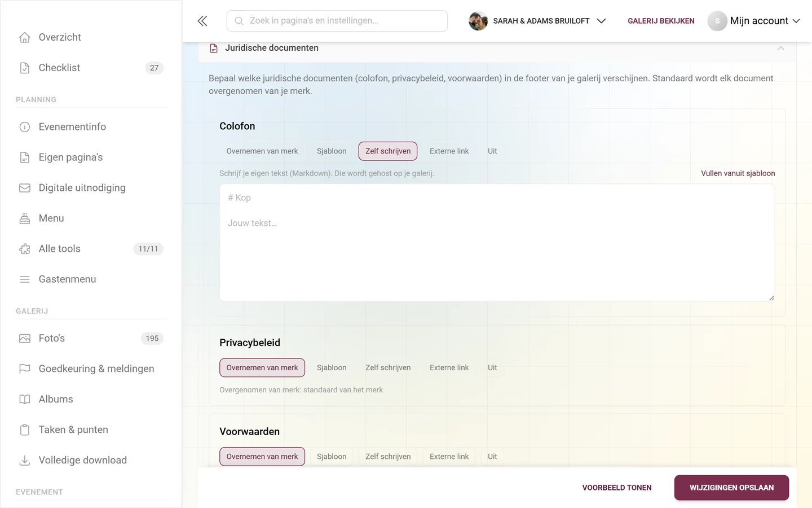Open the Sarah & Adams Bruiloft event dropdown

(537, 21)
